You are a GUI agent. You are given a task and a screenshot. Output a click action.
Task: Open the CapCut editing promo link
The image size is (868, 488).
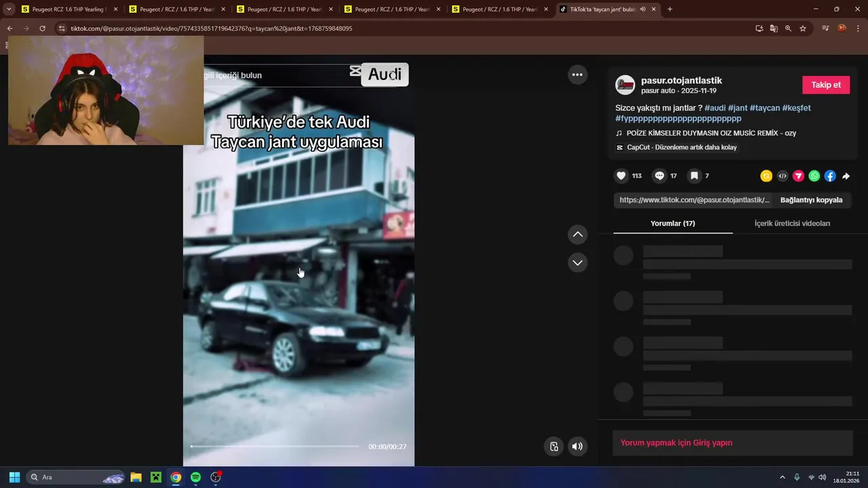(676, 147)
